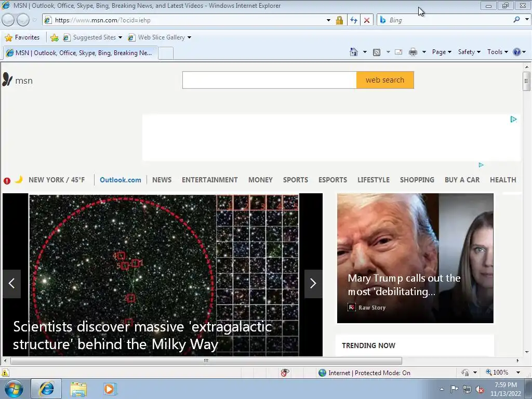Open Print options dropdown arrow
Screen dimensions: 532x399
click(424, 52)
